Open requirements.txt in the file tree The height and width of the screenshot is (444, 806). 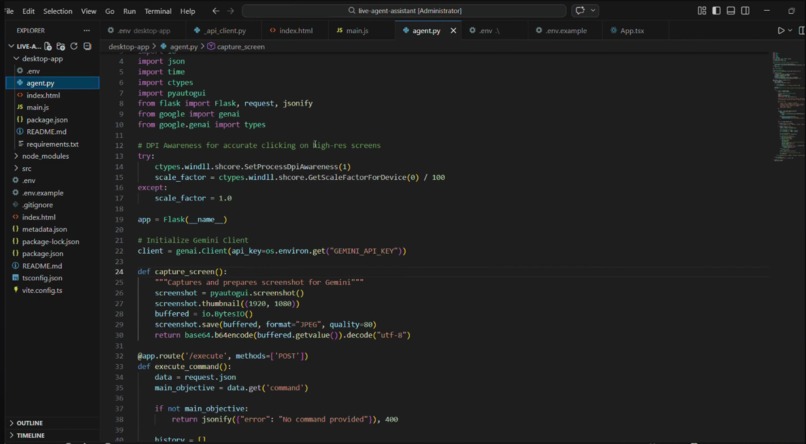(52, 144)
